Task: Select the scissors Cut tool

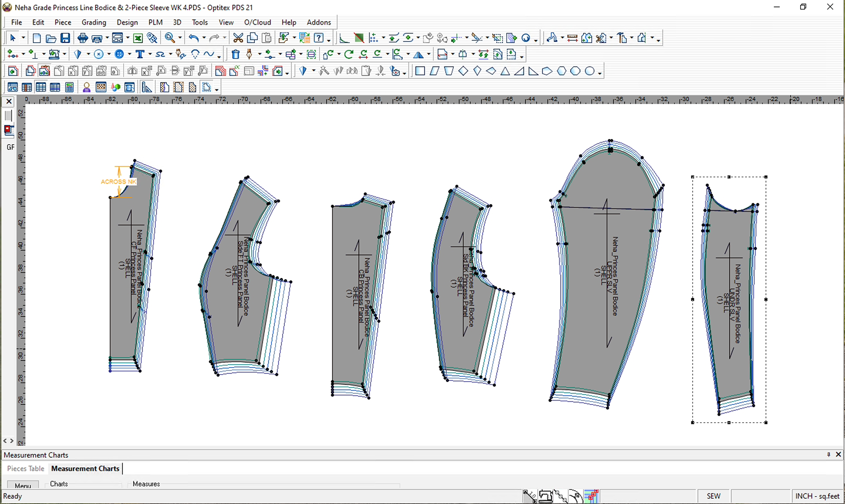Action: pyautogui.click(x=238, y=38)
